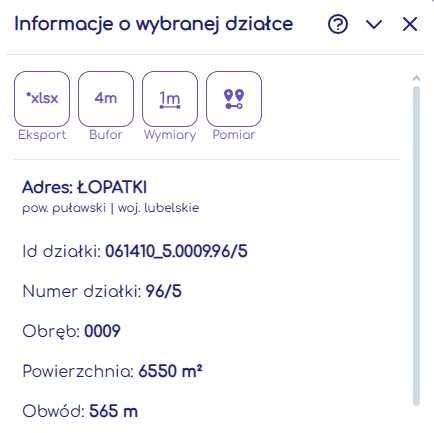Click the Eksport label
This screenshot has height=433, width=434.
(42, 135)
